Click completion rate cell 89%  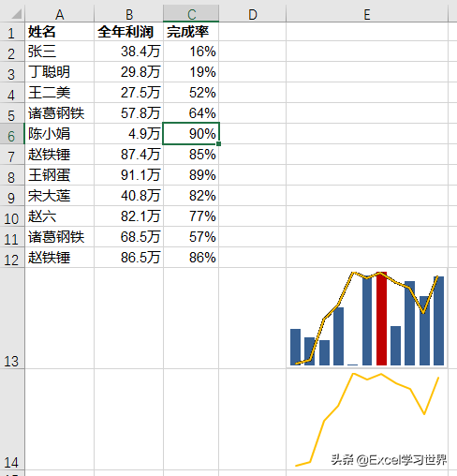(191, 175)
